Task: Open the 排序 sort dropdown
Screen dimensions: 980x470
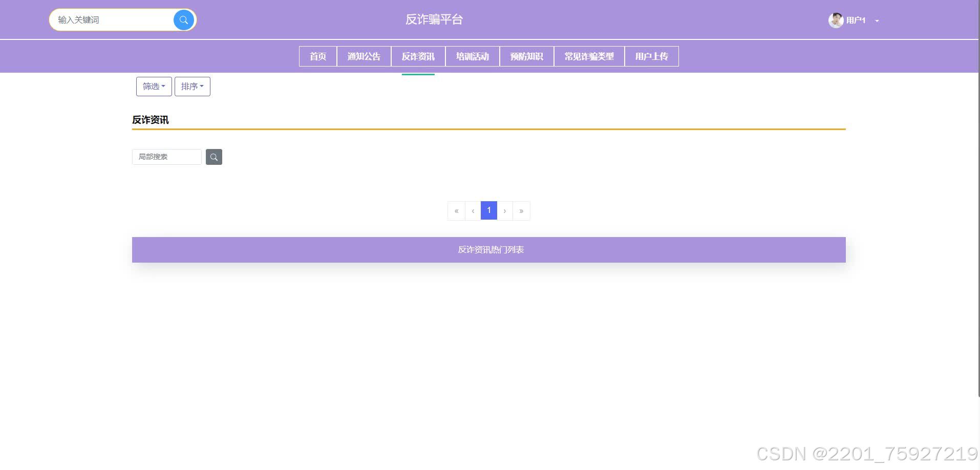Action: 193,87
